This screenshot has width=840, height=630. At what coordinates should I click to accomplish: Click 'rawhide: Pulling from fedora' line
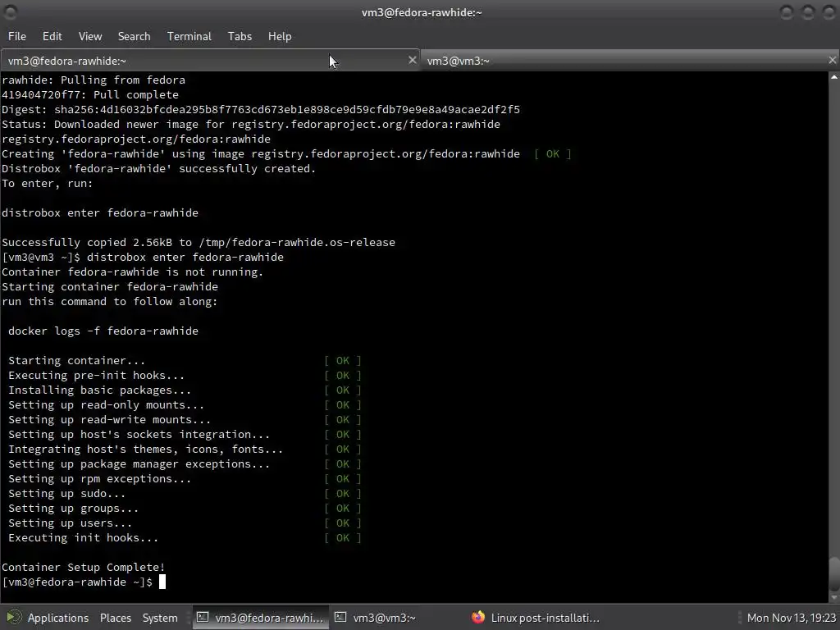[x=94, y=80]
